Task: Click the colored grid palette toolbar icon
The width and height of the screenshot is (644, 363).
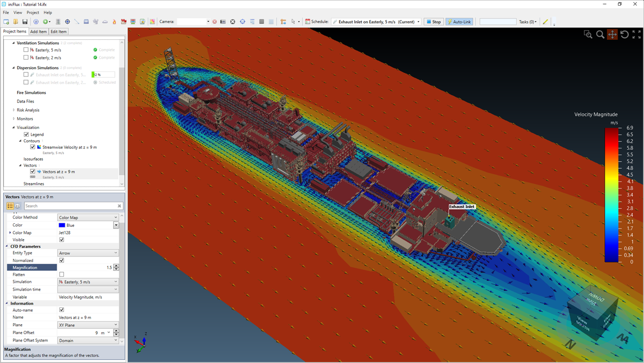Action: coord(152,22)
